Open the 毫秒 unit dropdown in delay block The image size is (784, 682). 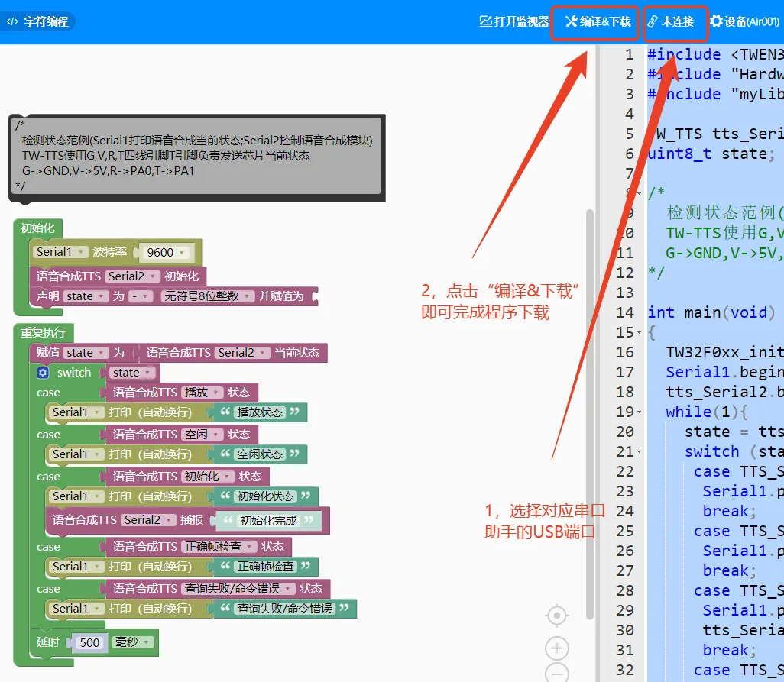tap(133, 642)
